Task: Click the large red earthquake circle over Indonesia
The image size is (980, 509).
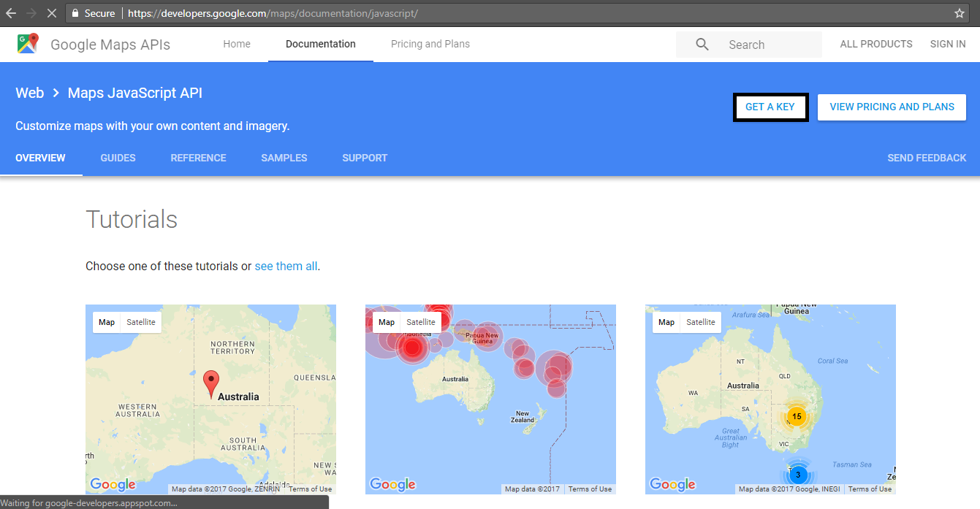Action: pos(411,348)
